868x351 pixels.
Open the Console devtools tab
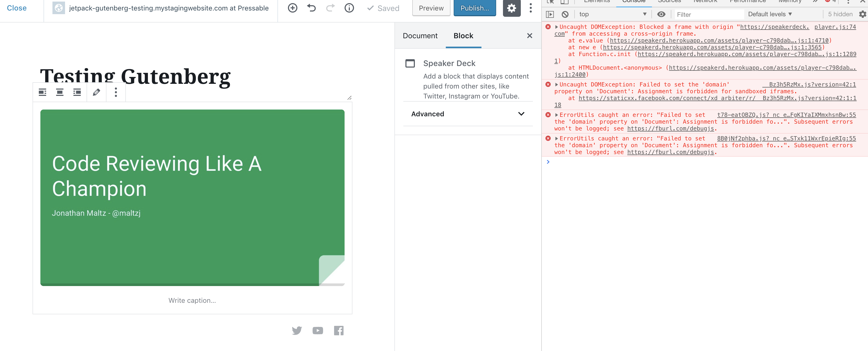click(x=634, y=2)
